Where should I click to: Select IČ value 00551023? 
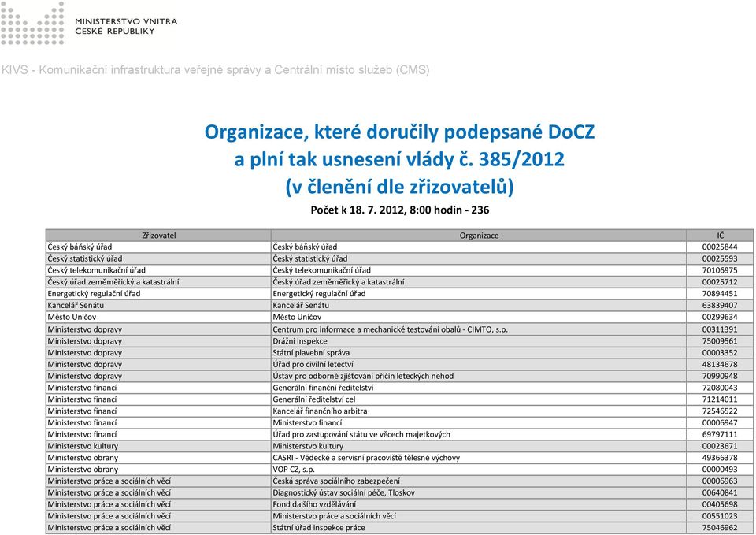point(720,516)
